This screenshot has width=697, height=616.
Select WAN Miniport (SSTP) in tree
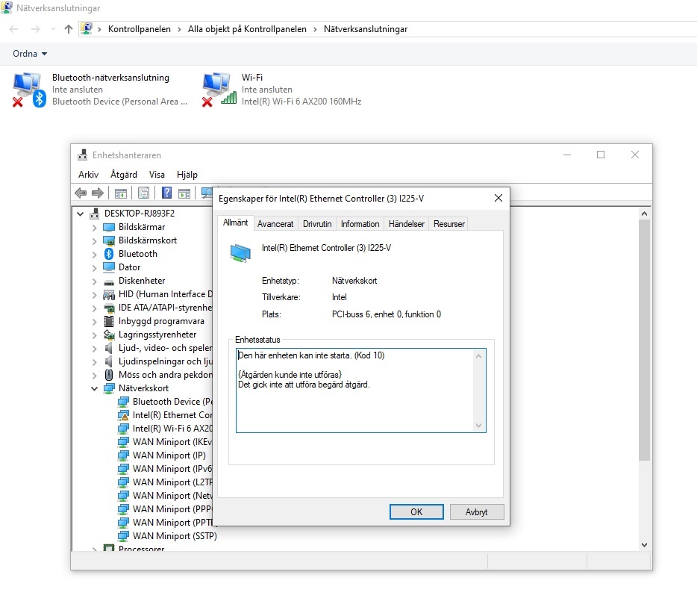[175, 536]
